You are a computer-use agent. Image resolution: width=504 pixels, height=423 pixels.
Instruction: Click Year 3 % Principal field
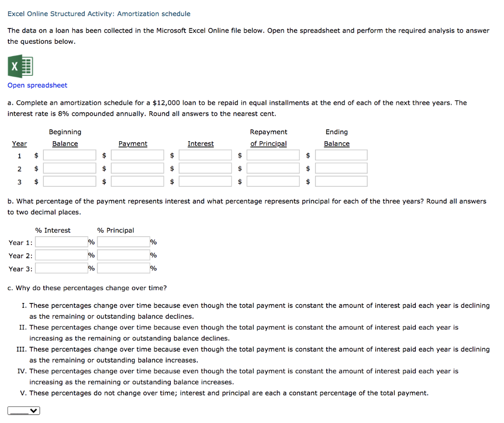tap(123, 268)
